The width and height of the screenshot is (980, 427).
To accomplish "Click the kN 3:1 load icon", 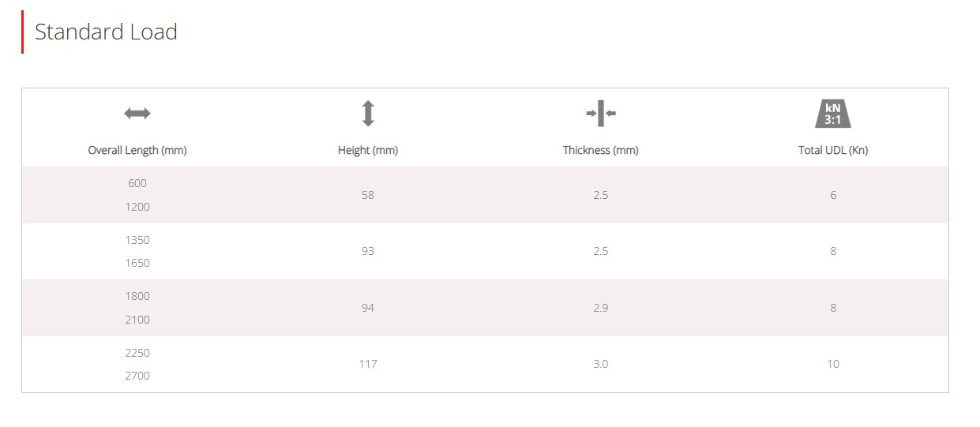I will coord(833,114).
